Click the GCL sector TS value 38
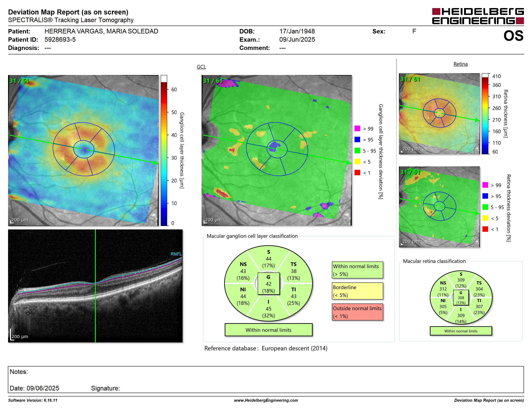This screenshot has height=411, width=532. [294, 271]
